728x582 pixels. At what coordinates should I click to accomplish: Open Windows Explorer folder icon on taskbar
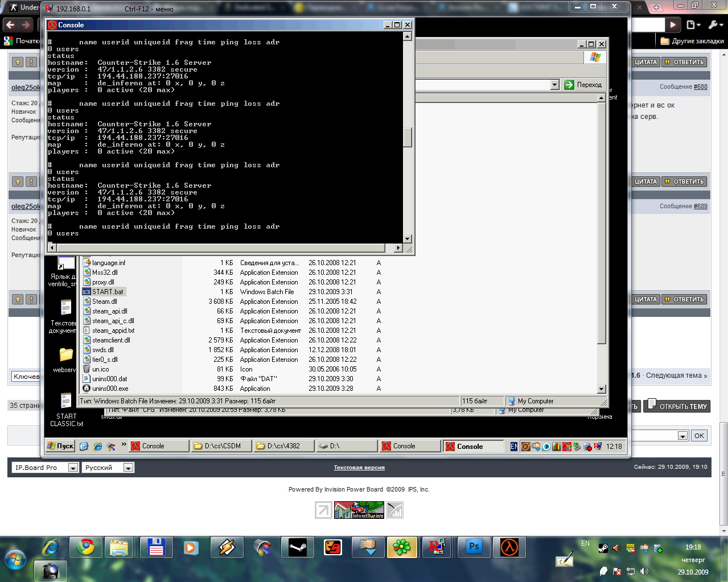coord(119,547)
